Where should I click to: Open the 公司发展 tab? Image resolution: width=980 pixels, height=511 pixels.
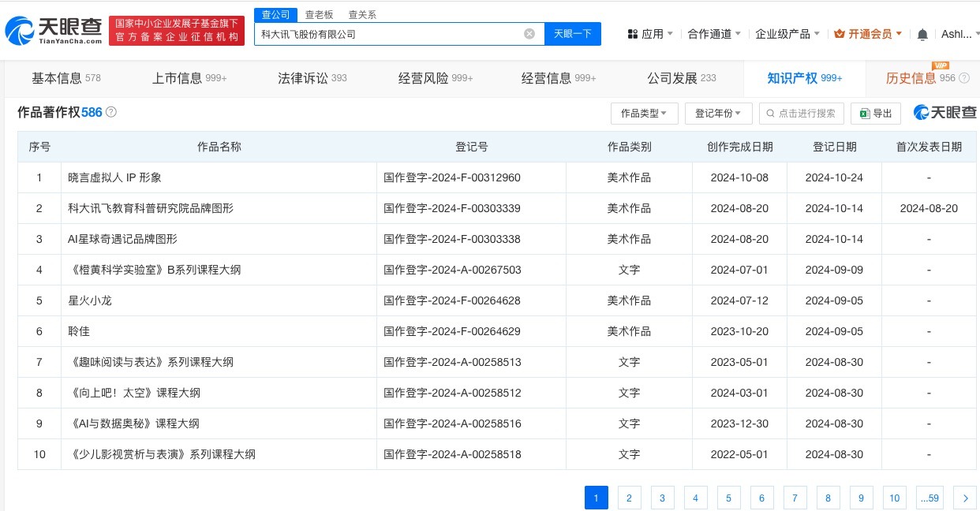pos(682,78)
